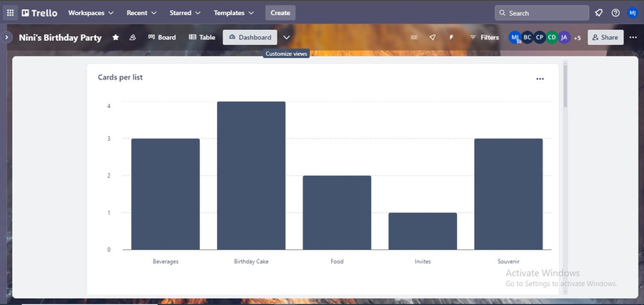The image size is (644, 305).
Task: Switch to the Board view tab
Action: tap(162, 38)
